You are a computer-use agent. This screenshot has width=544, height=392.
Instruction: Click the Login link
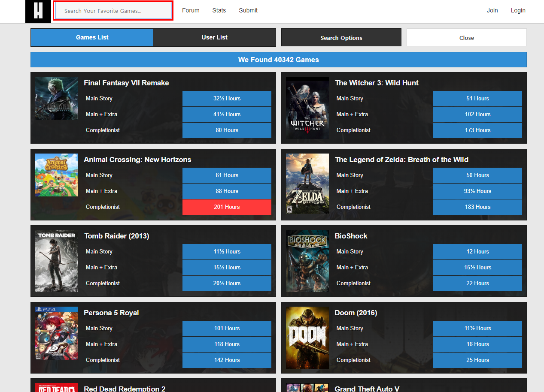pyautogui.click(x=518, y=10)
